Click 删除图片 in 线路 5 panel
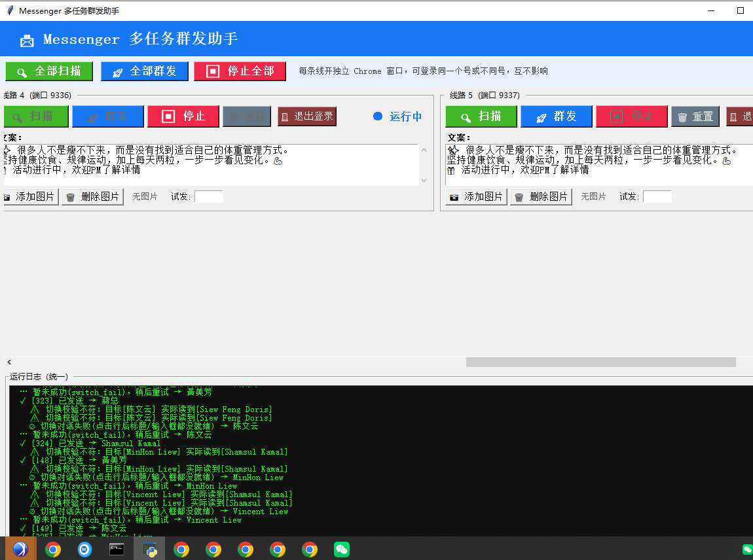This screenshot has width=753, height=560. [x=542, y=197]
